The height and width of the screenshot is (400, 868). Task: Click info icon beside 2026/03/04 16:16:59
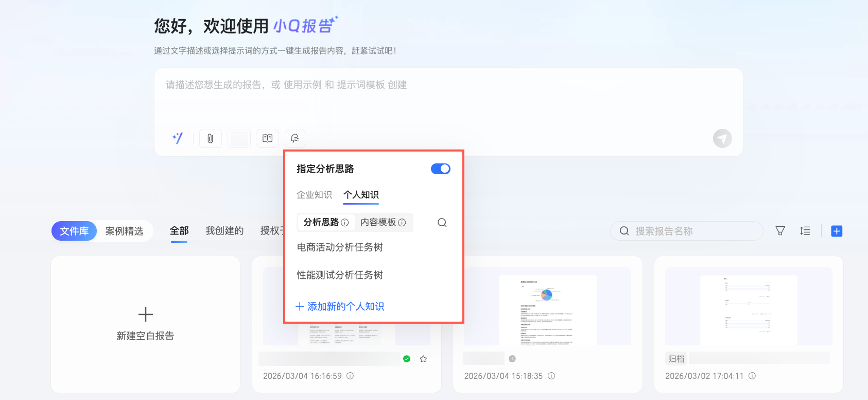(350, 376)
